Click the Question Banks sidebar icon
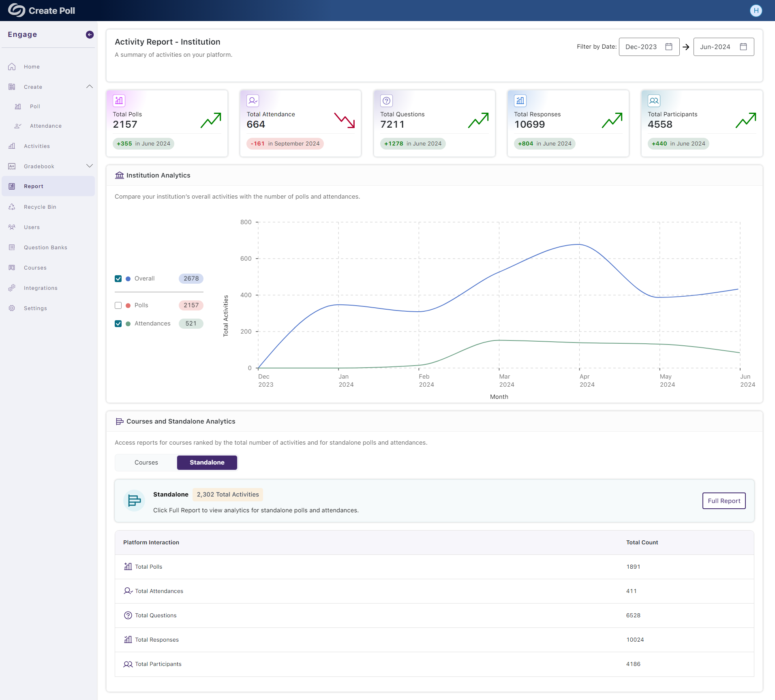Viewport: 775px width, 700px height. click(12, 248)
